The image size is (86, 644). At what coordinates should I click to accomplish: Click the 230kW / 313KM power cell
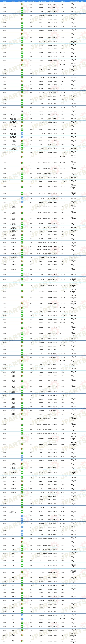point(52,619)
